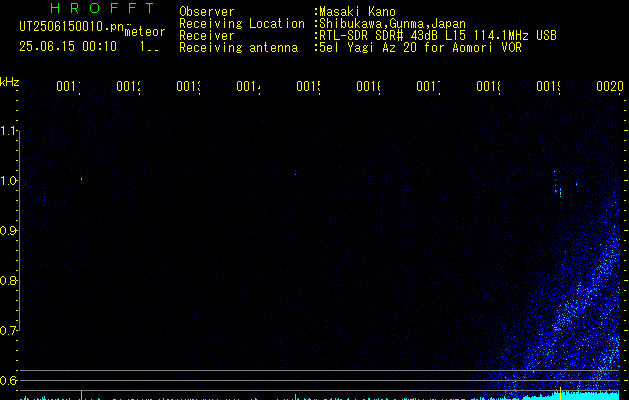
Task: Click the 0016 time marker
Action: (x=368, y=86)
